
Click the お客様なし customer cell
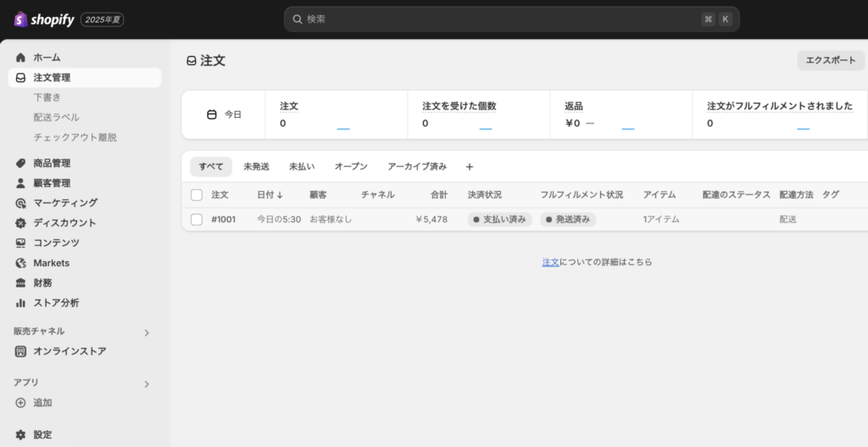[x=331, y=220]
